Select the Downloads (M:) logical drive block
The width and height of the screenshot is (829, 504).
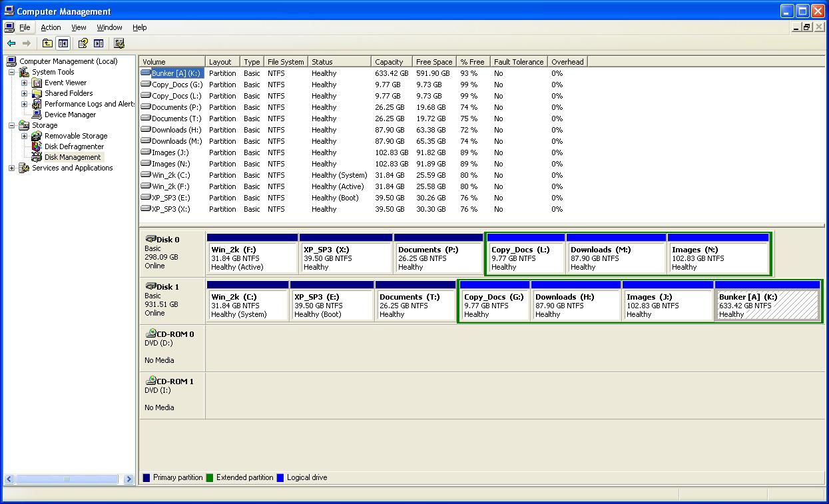click(617, 253)
